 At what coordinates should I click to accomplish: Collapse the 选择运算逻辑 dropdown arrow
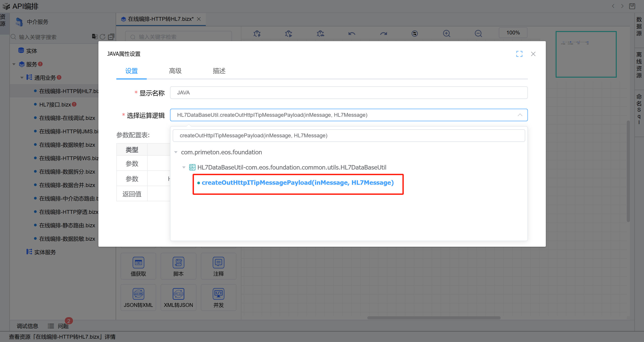pyautogui.click(x=520, y=115)
